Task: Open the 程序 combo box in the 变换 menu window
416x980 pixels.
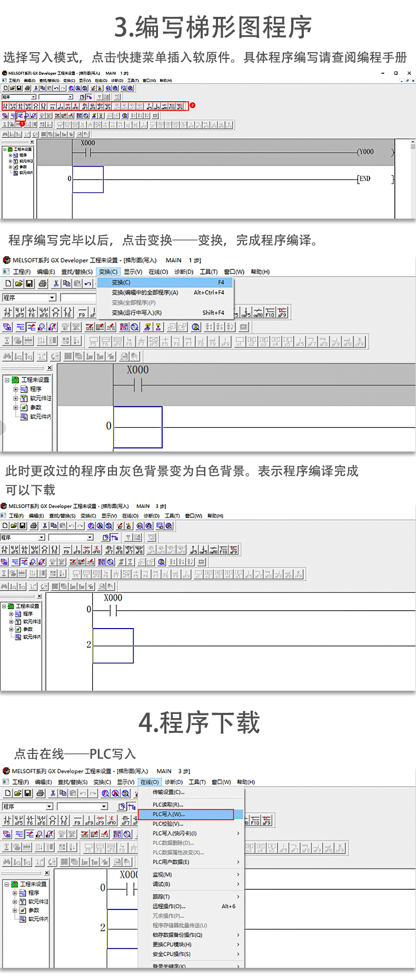Action: pos(52,298)
